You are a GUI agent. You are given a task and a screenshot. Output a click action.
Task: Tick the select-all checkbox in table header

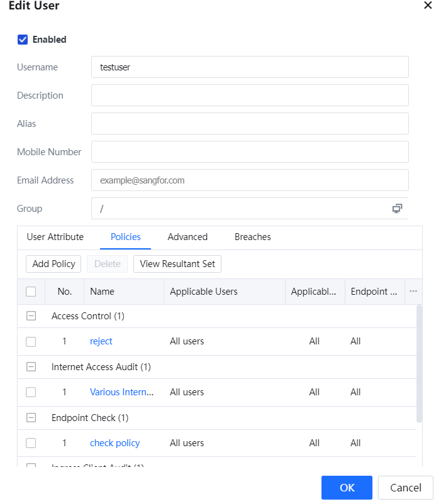coord(31,292)
